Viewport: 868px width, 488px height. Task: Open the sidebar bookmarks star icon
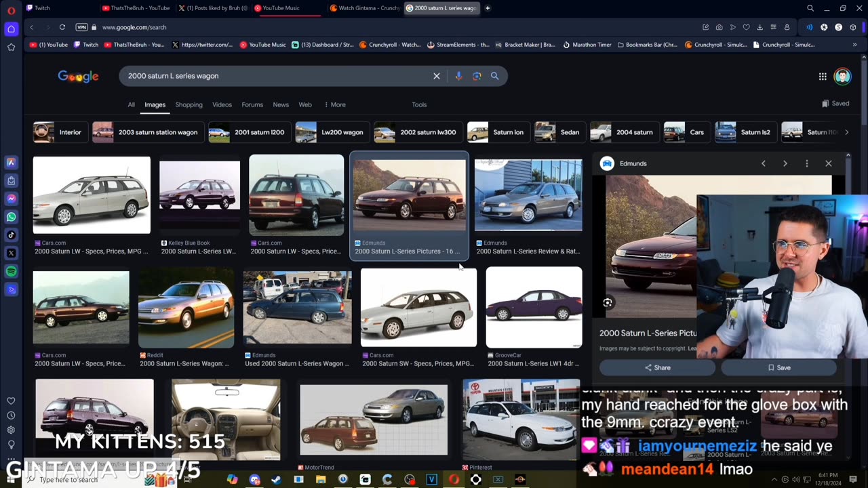11,47
